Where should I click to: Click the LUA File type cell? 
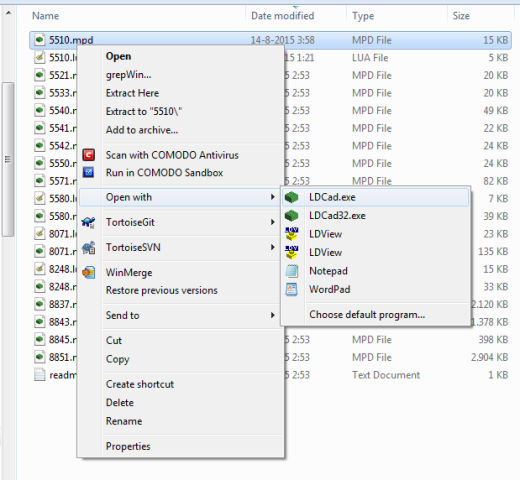pyautogui.click(x=370, y=58)
